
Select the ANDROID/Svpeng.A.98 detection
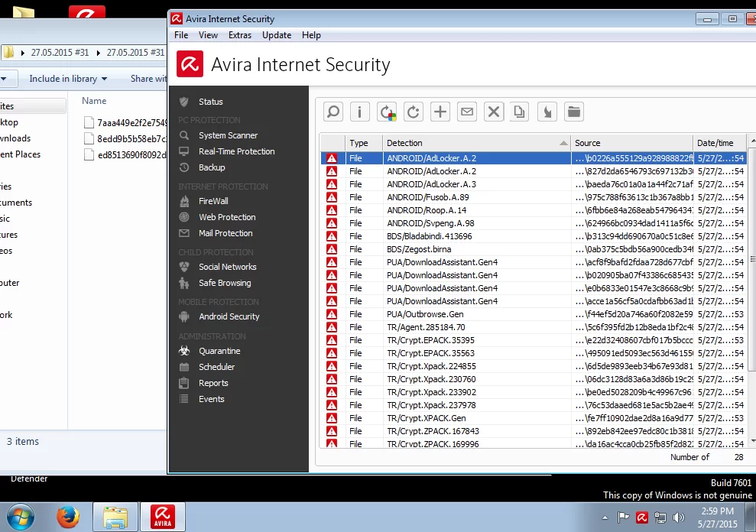[x=534, y=223]
